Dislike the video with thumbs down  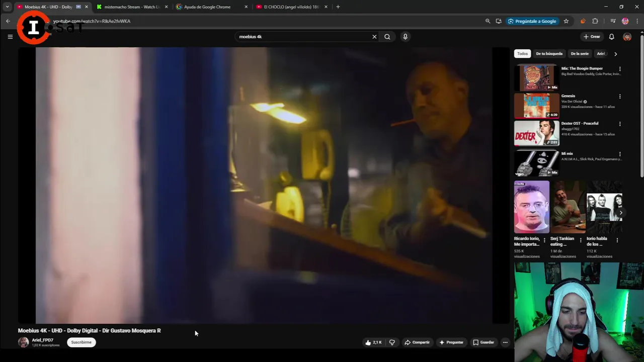(392, 342)
